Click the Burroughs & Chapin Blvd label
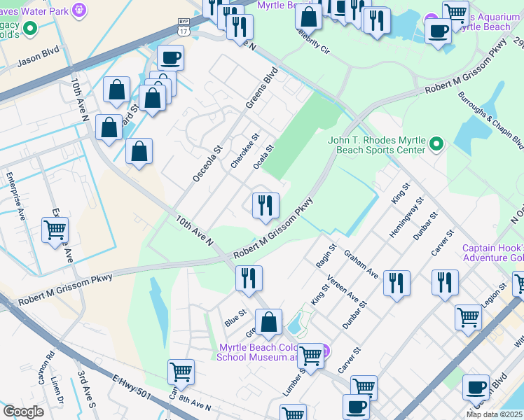Image resolution: width=524 pixels, height=420 pixels. [490, 120]
